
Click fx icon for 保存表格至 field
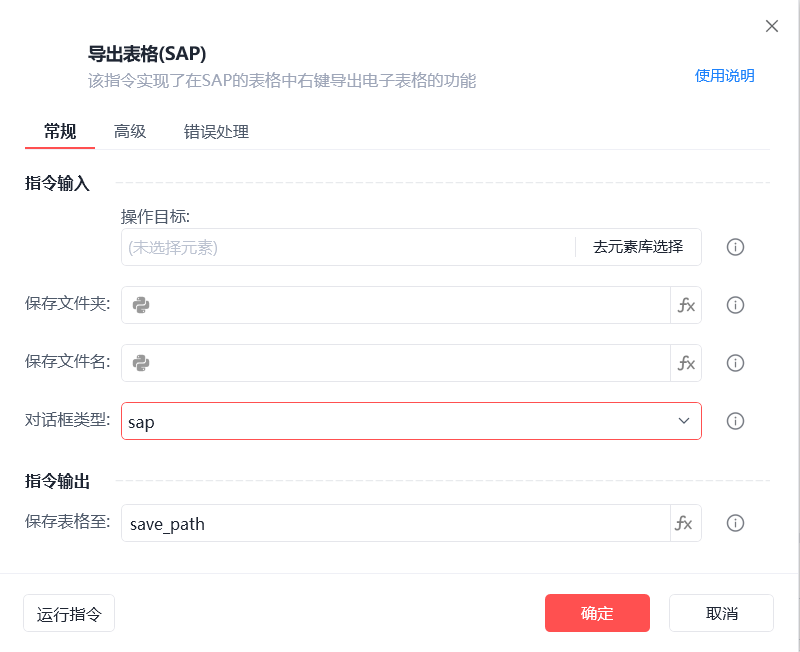686,523
